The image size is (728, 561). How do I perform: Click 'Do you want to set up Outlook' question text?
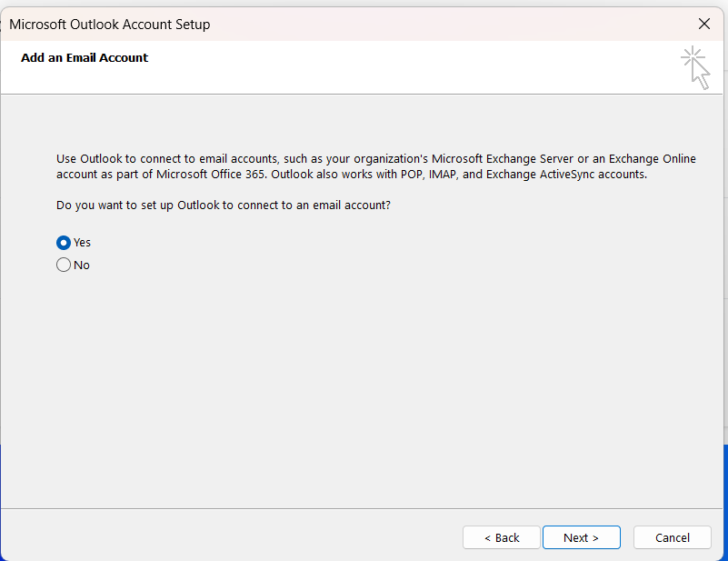tap(224, 205)
